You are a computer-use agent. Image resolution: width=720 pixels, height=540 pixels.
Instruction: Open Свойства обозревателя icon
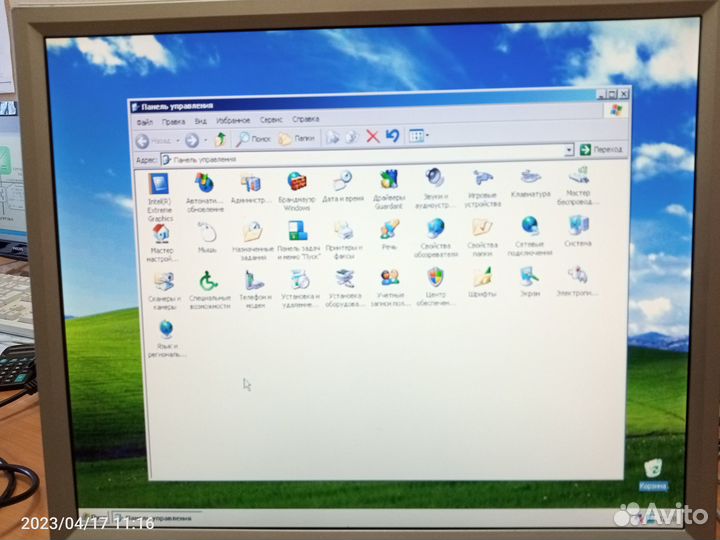point(435,238)
